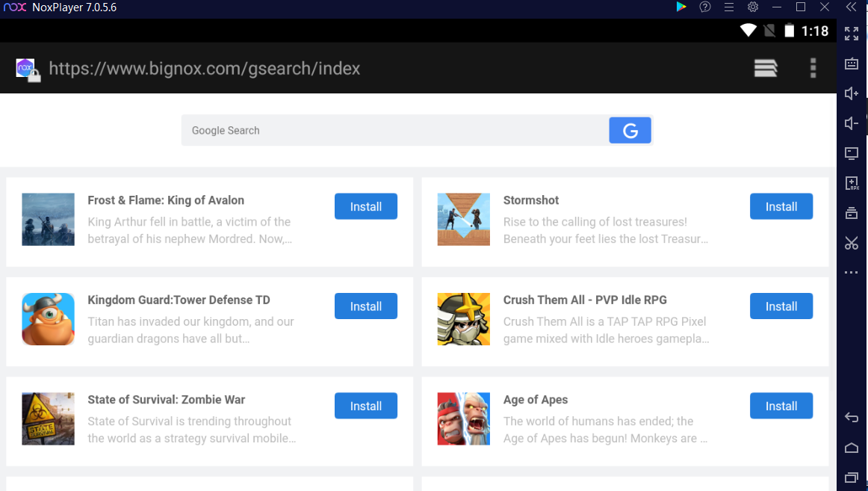Open NoxPlayer system settings gear
The height and width of the screenshot is (491, 868).
(x=753, y=7)
